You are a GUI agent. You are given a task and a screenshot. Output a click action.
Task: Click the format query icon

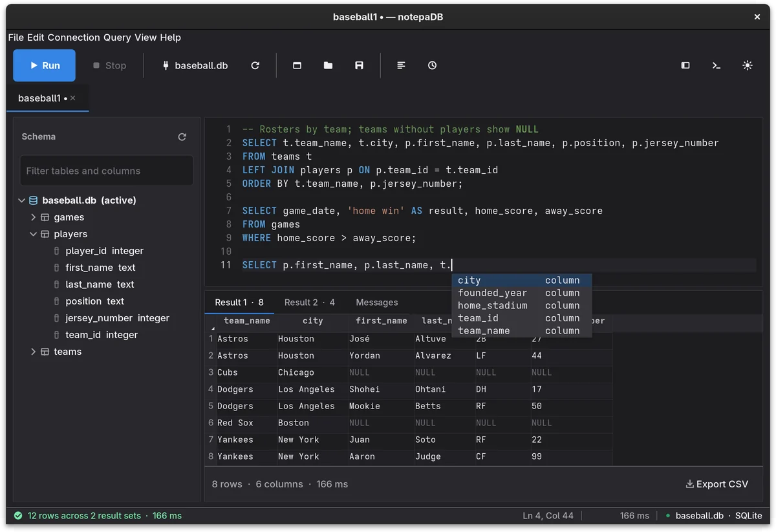[x=402, y=65]
